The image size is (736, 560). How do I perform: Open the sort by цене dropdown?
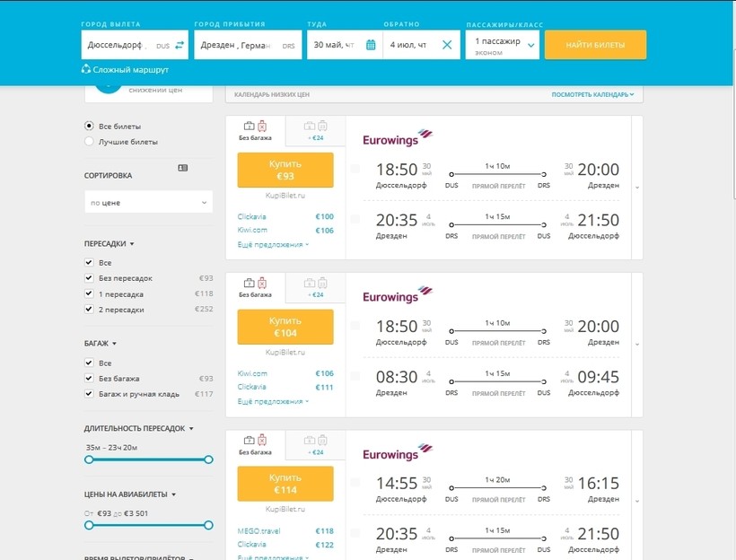[x=148, y=203]
